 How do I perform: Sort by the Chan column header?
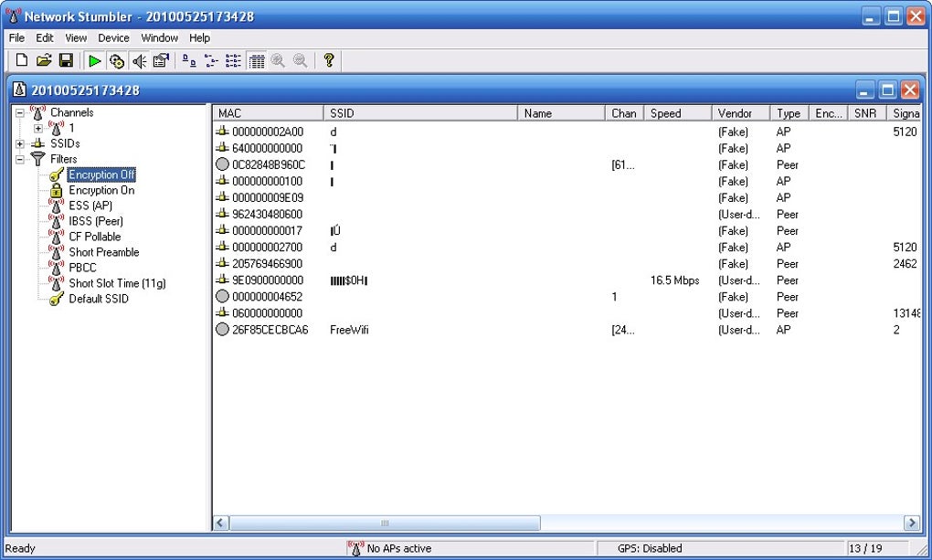click(624, 113)
